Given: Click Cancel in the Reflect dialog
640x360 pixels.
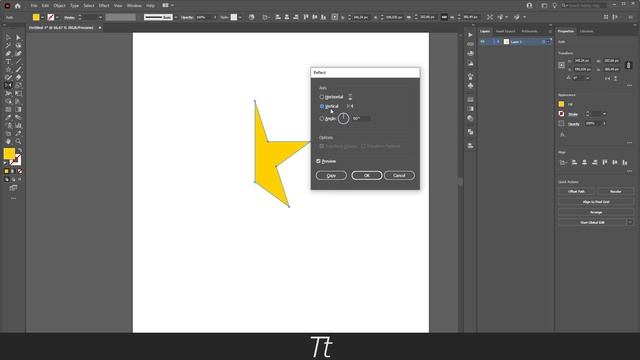Looking at the screenshot, I should [x=399, y=176].
